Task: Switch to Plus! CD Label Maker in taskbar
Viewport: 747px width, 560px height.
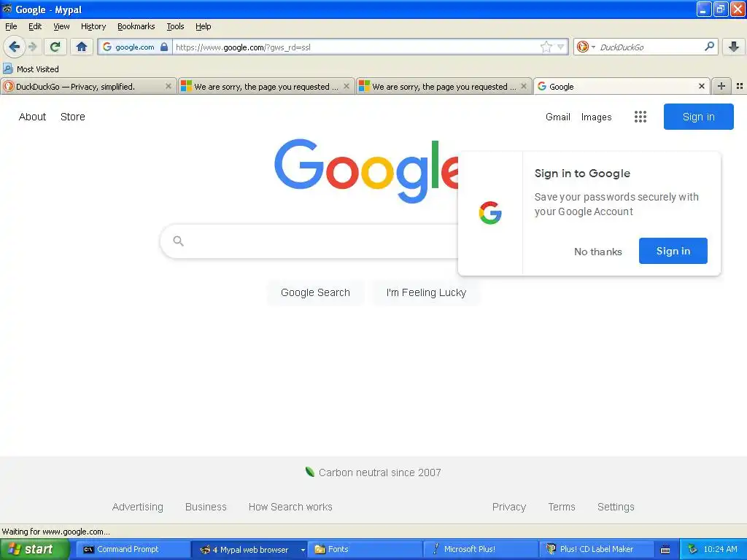Action: click(x=597, y=549)
